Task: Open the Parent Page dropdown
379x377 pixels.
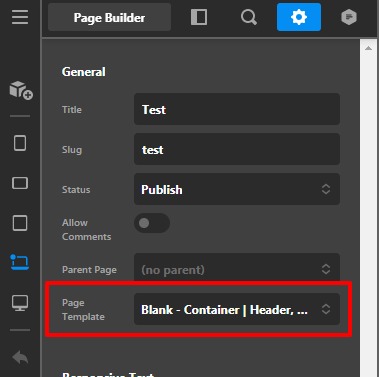Action: pyautogui.click(x=237, y=268)
